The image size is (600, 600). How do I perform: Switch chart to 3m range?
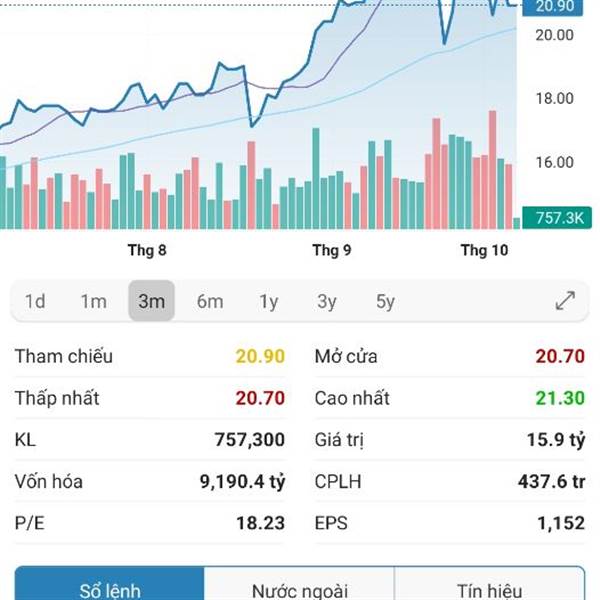pos(151,301)
